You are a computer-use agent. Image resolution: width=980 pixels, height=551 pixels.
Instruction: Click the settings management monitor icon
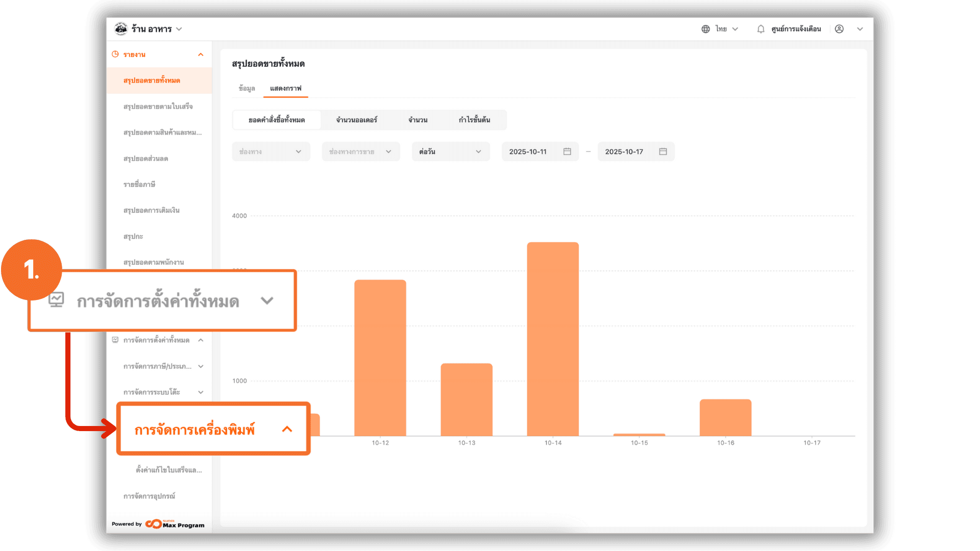coord(115,340)
